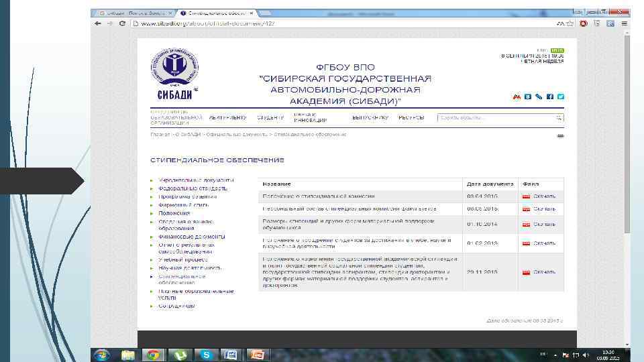
Task: Open 'Учебный процесс' sidebar link
Action: point(182,260)
